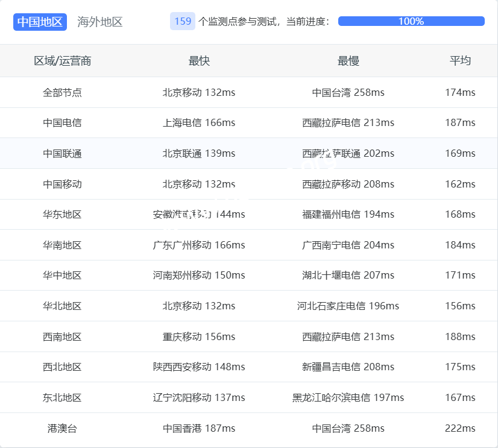Select the 中国移动 row label
The width and height of the screenshot is (498, 448).
click(x=62, y=184)
